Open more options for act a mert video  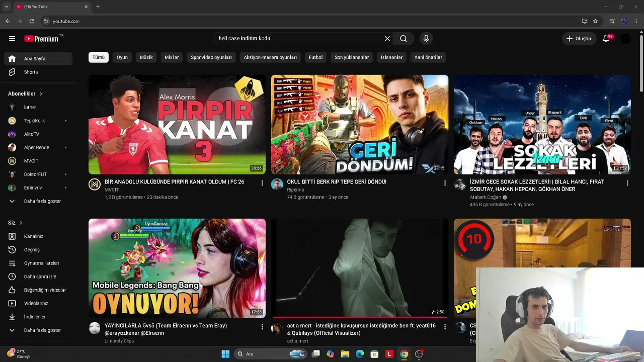(x=445, y=327)
